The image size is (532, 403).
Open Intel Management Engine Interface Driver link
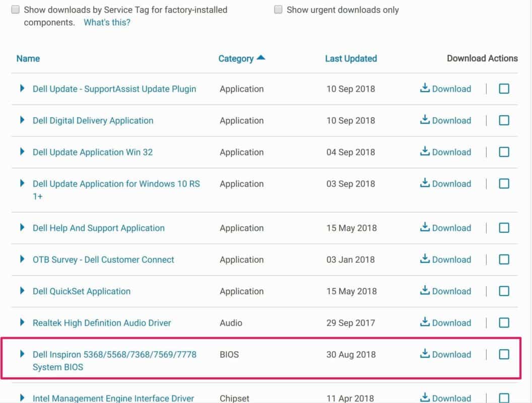click(x=113, y=398)
